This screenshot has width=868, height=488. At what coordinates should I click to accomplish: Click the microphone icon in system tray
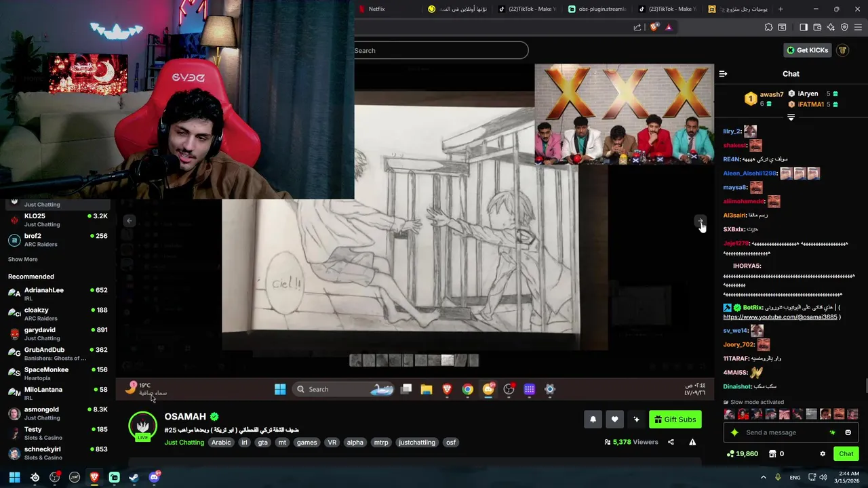coord(778,477)
